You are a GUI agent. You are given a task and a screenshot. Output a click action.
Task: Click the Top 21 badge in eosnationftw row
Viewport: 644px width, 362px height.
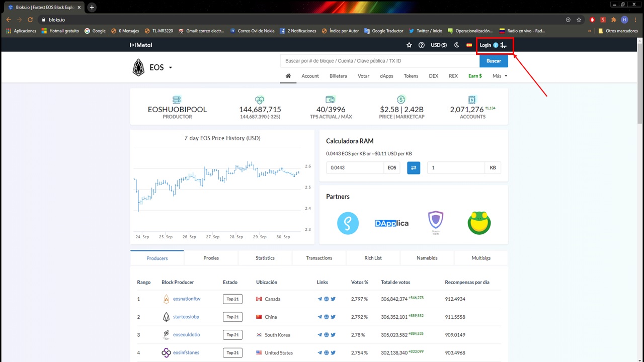(232, 299)
